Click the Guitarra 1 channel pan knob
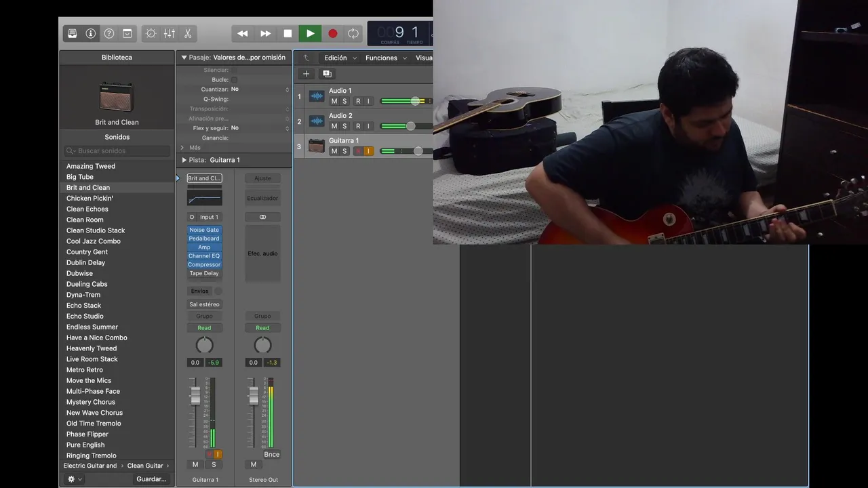Viewport: 868px width, 488px height. pos(204,345)
